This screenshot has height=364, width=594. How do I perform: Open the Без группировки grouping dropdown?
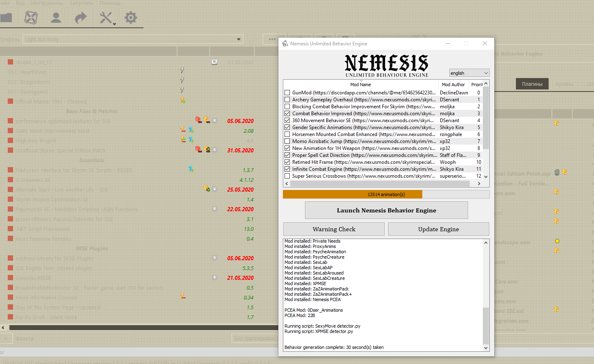pos(254,338)
